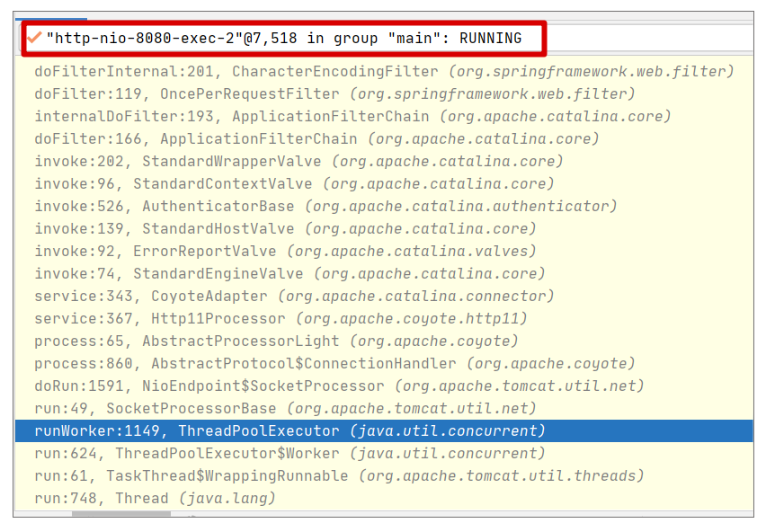Select the run:748 Thread frame
This screenshot has height=532, width=766.
[155, 499]
